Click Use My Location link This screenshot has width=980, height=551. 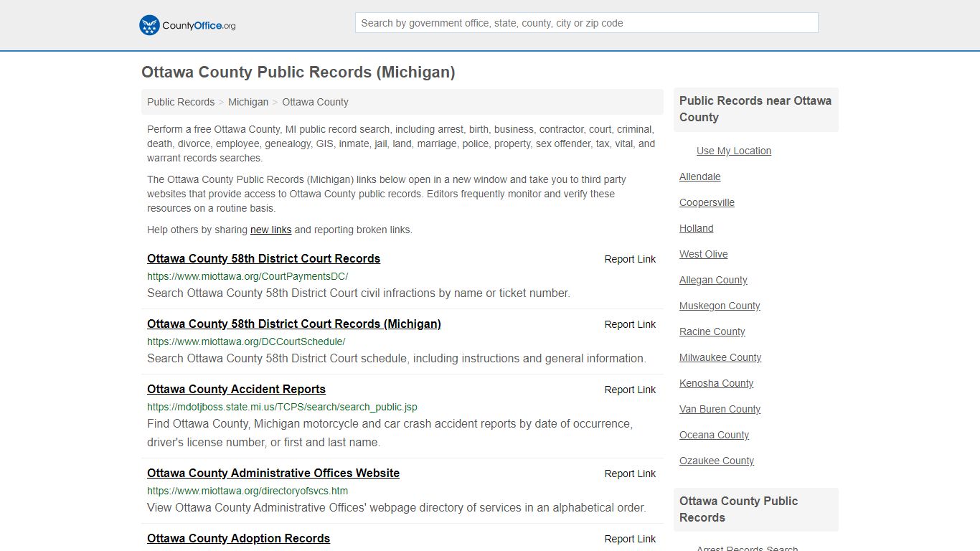[734, 151]
